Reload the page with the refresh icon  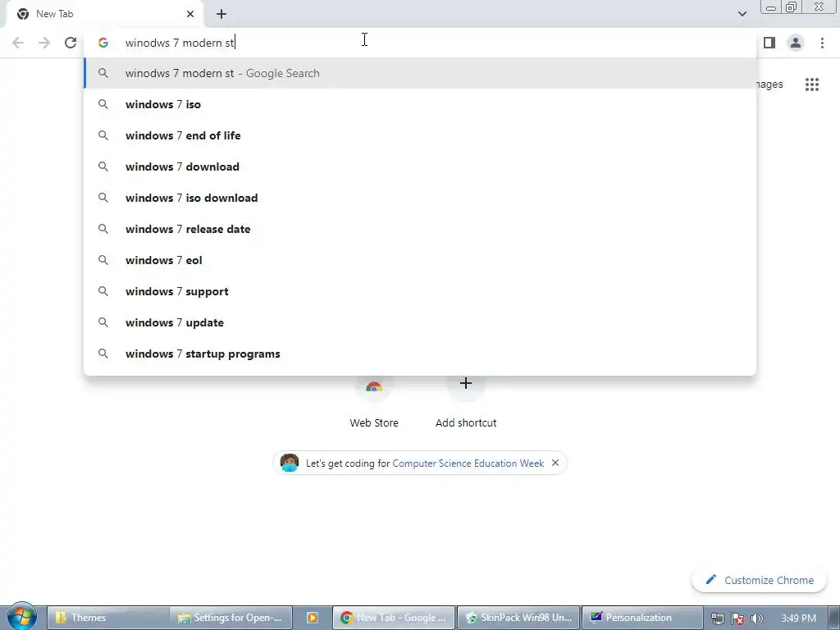point(71,43)
